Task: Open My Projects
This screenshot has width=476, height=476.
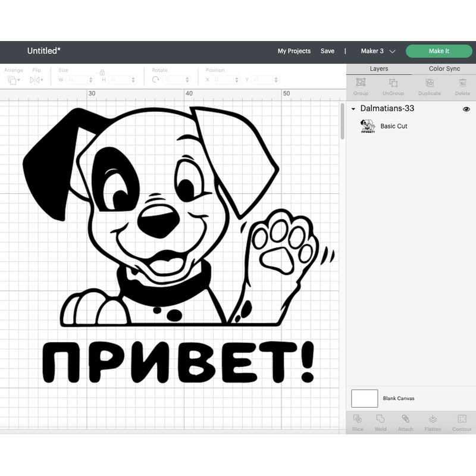Action: (294, 51)
